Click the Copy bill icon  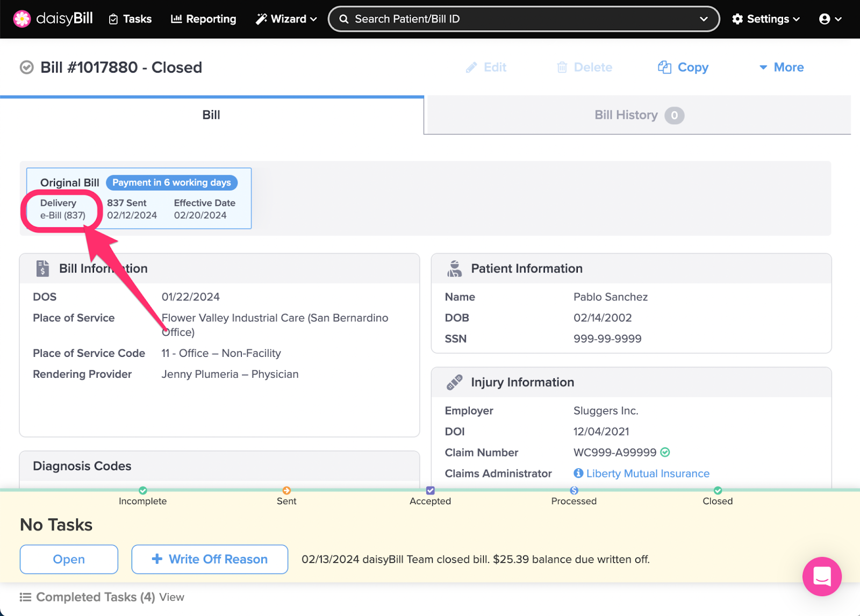(665, 67)
